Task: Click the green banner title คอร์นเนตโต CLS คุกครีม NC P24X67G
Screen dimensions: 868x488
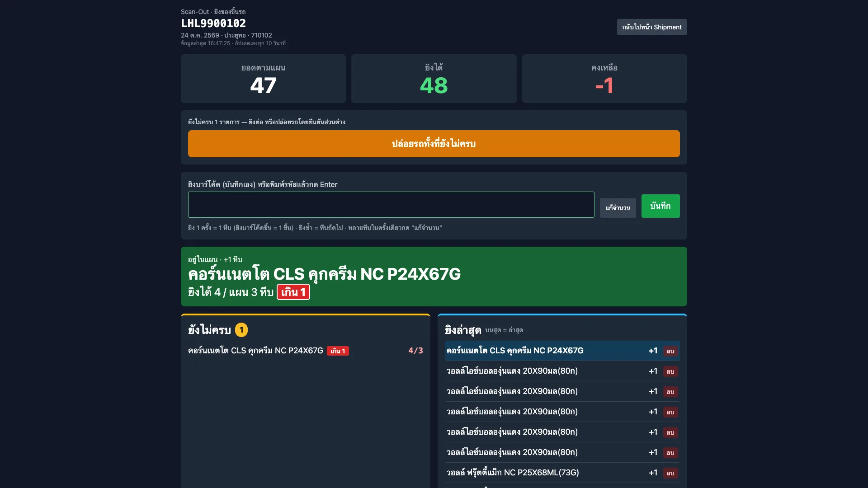Action: pyautogui.click(x=324, y=274)
